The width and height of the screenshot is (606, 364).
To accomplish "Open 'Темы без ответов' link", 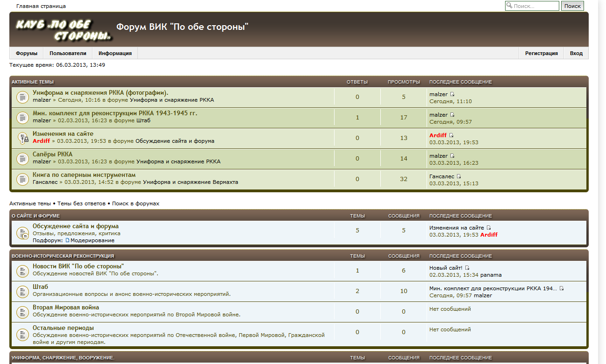I will (82, 204).
